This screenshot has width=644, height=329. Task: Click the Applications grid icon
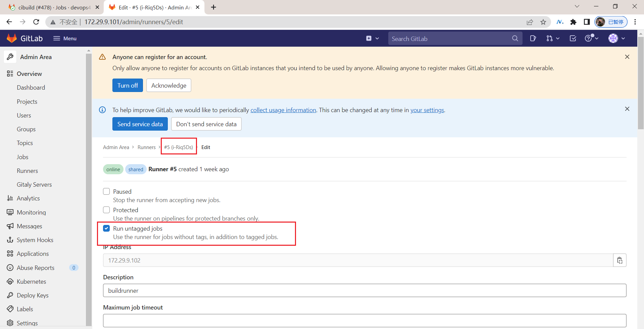pos(10,253)
